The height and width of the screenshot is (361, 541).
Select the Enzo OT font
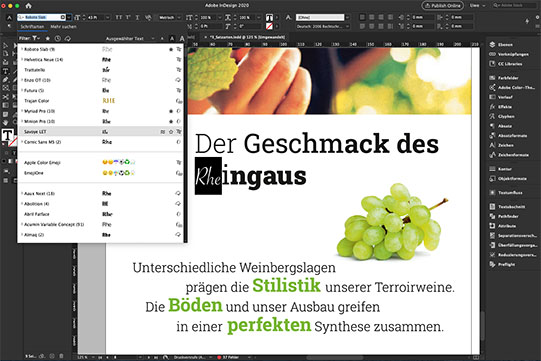(x=100, y=80)
